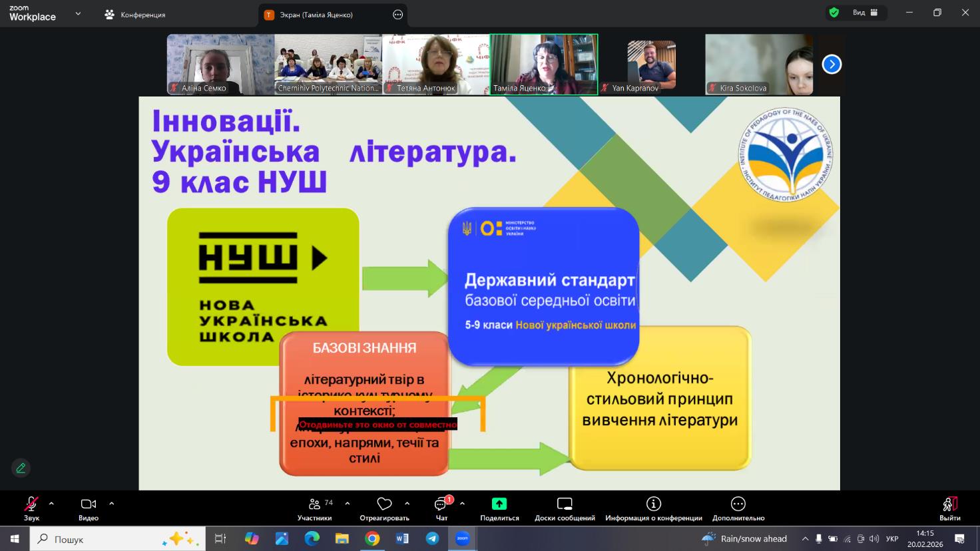Viewport: 980px width, 551px height.
Task: Switch to the Конференция tab
Action: point(136,15)
